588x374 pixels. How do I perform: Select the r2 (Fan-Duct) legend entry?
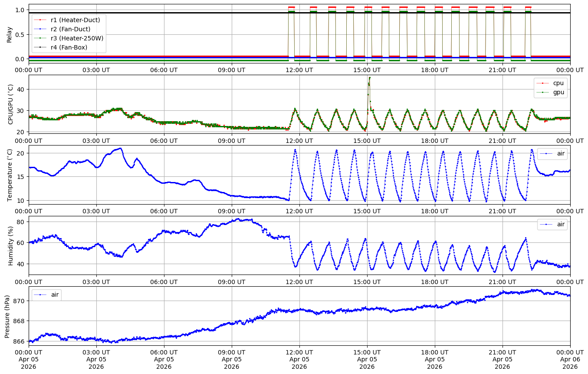coord(70,29)
